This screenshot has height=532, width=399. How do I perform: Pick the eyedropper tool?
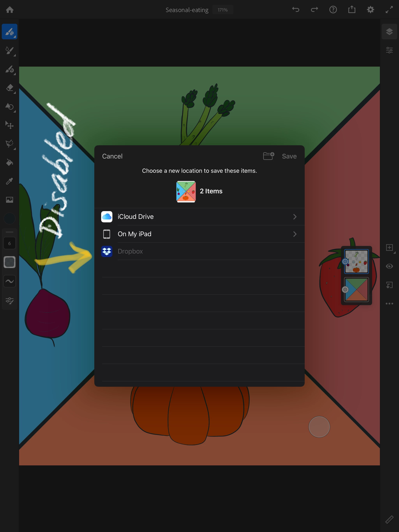tap(9, 181)
